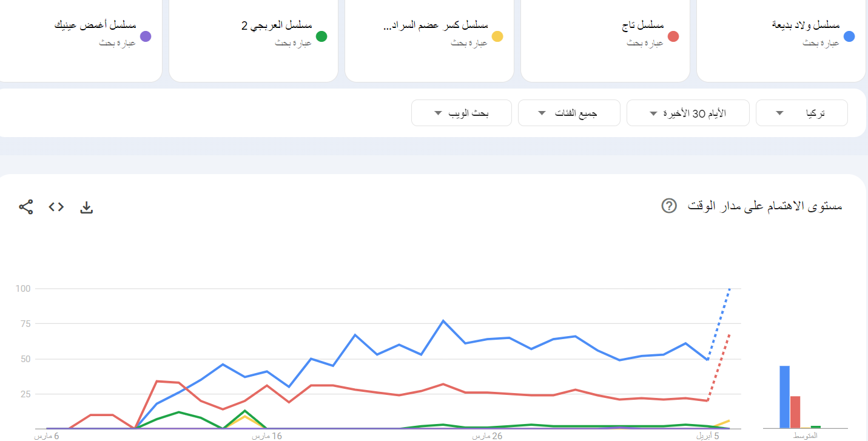Open the embed code icon
The image size is (868, 441).
coord(56,207)
